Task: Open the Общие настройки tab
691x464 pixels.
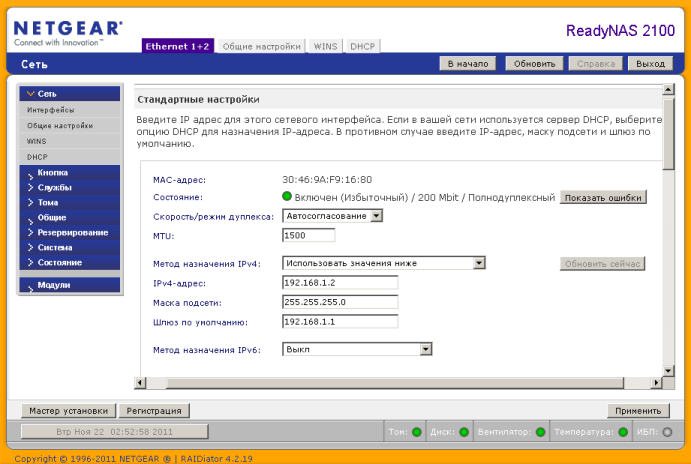Action: click(261, 46)
